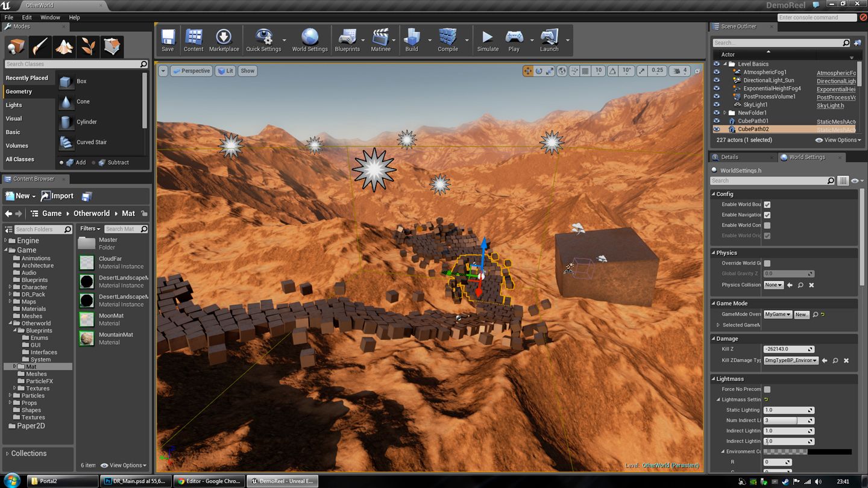Image resolution: width=868 pixels, height=488 pixels.
Task: Select the Subtract radio button
Action: 93,162
